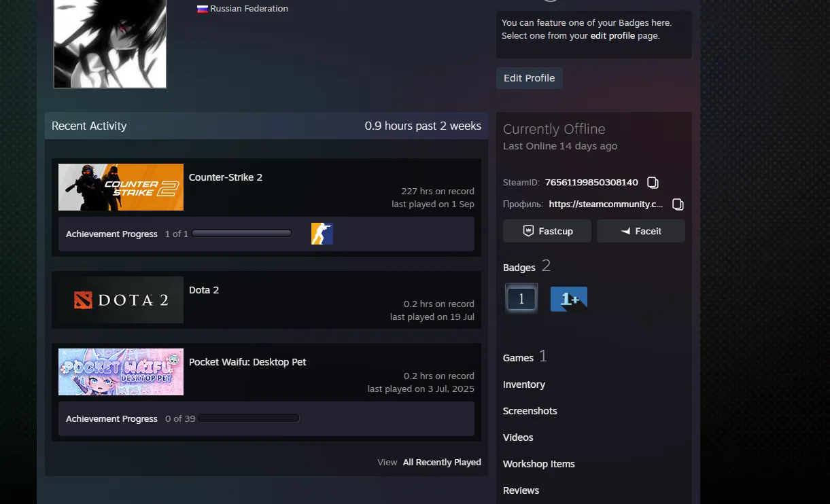Click the '0 of 39' achievement count
The image size is (830, 504).
click(x=180, y=419)
